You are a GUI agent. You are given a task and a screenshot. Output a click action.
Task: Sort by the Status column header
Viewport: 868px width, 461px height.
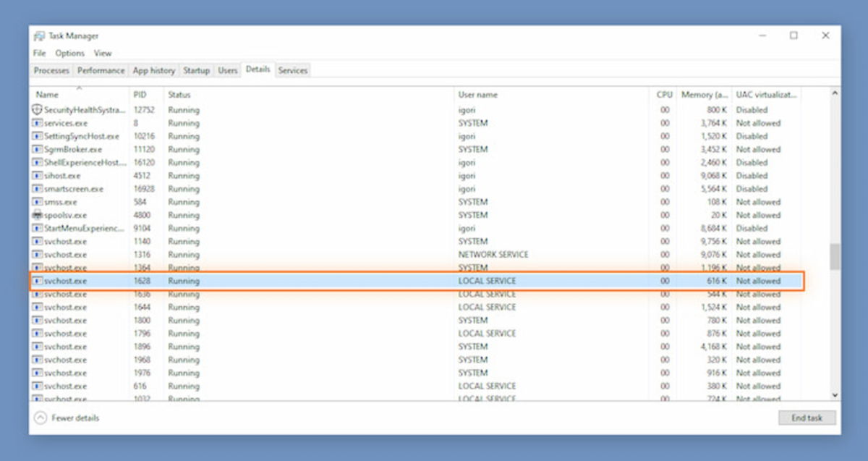[309, 95]
